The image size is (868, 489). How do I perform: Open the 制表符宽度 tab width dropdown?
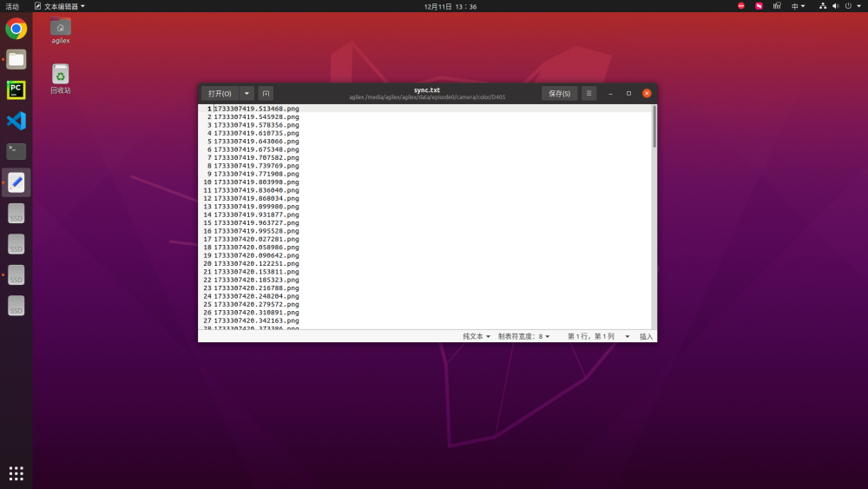pyautogui.click(x=523, y=336)
